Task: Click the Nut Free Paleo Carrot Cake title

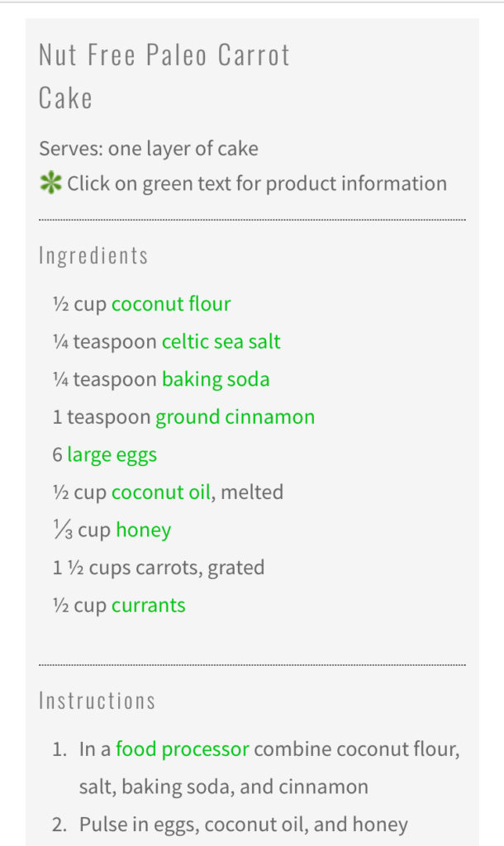Action: pos(164,76)
